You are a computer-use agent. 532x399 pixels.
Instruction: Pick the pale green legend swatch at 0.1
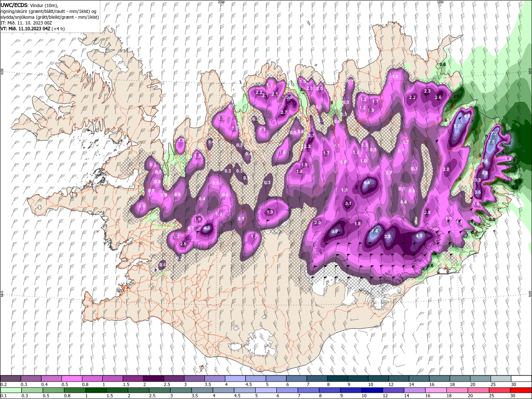point(11,390)
